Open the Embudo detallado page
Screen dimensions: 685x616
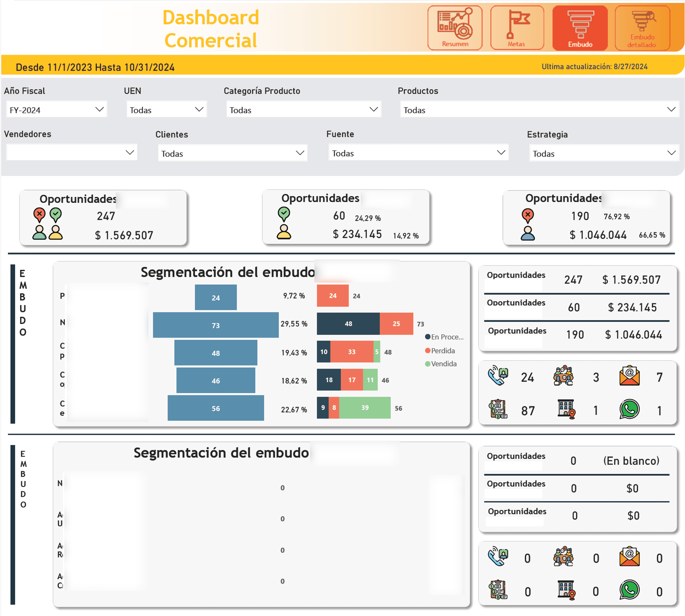(x=642, y=28)
